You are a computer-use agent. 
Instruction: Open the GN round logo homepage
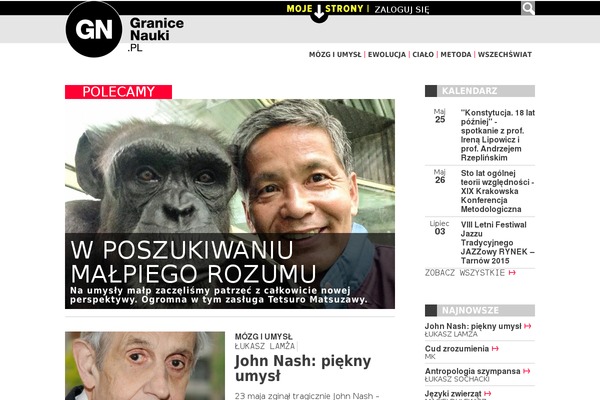[x=94, y=29]
